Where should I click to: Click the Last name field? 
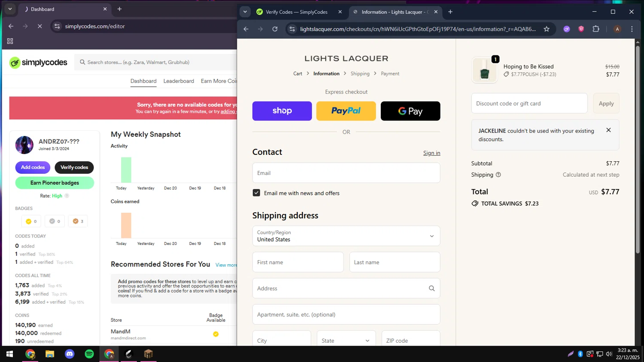click(x=395, y=262)
